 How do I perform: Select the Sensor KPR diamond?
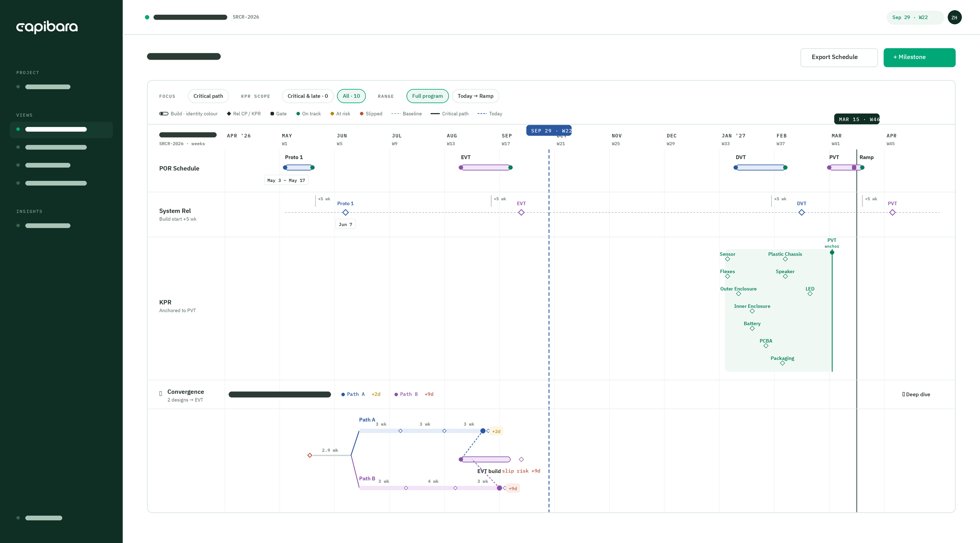click(x=727, y=259)
